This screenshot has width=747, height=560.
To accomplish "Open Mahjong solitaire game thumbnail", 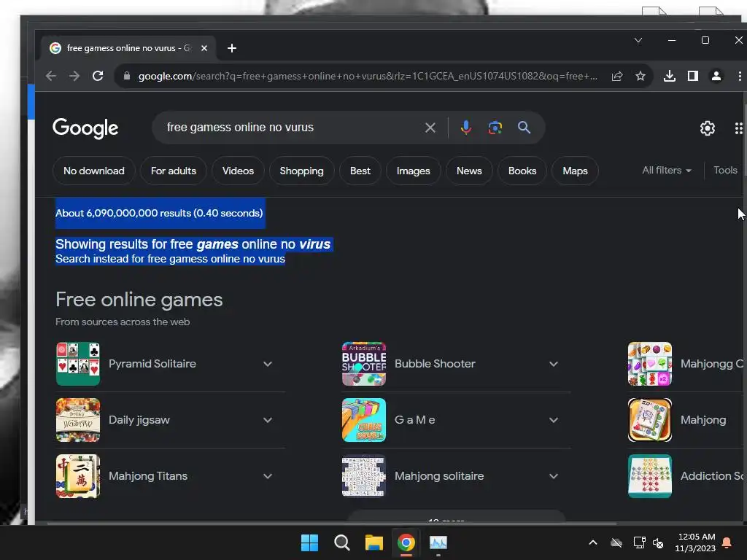I will pos(364,476).
